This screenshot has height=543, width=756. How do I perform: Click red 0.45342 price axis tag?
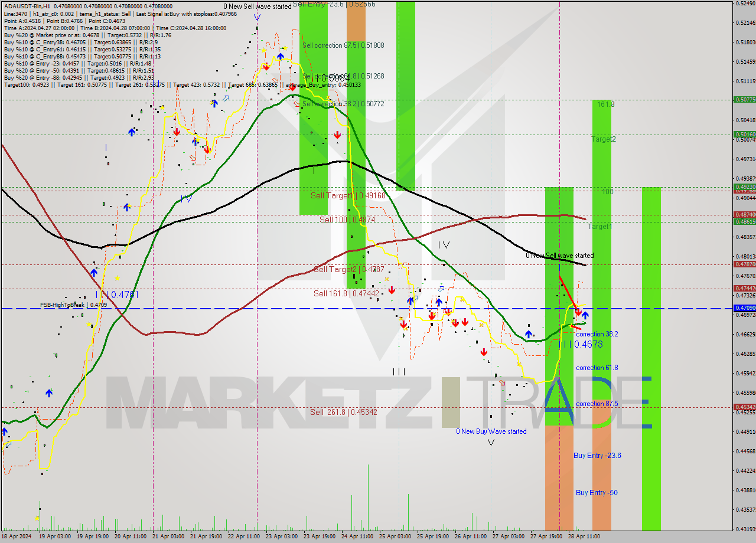tap(745, 407)
